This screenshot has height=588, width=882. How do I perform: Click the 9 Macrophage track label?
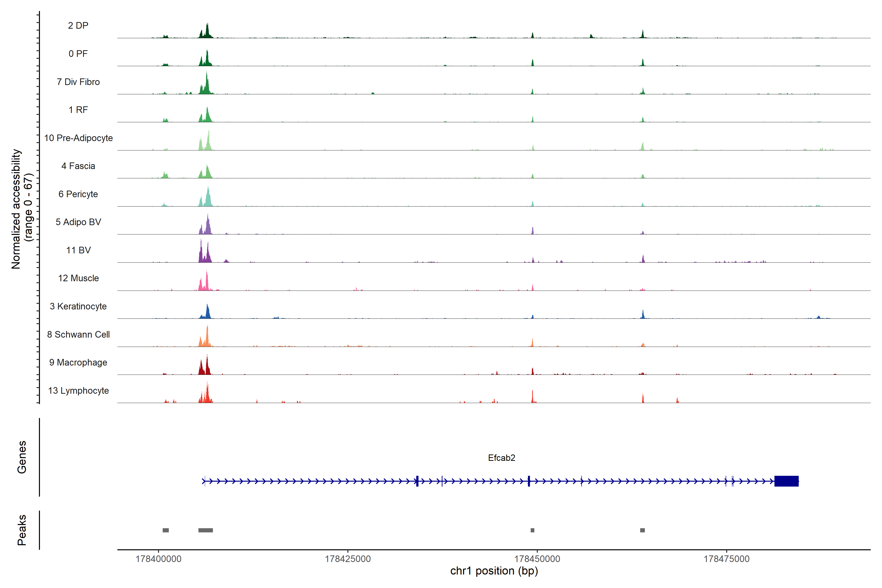pos(78,363)
